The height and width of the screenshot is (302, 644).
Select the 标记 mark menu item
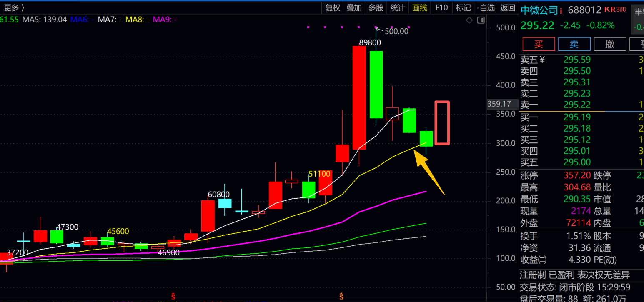pyautogui.click(x=463, y=7)
